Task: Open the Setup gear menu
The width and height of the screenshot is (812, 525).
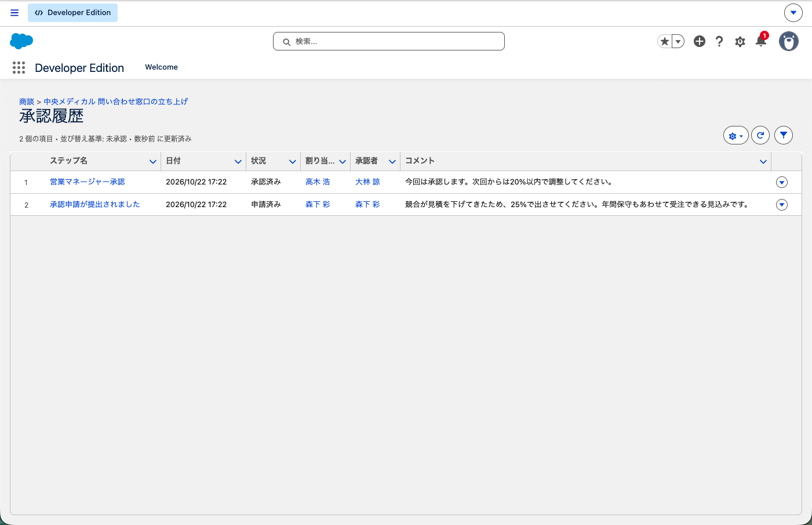Action: coord(740,41)
